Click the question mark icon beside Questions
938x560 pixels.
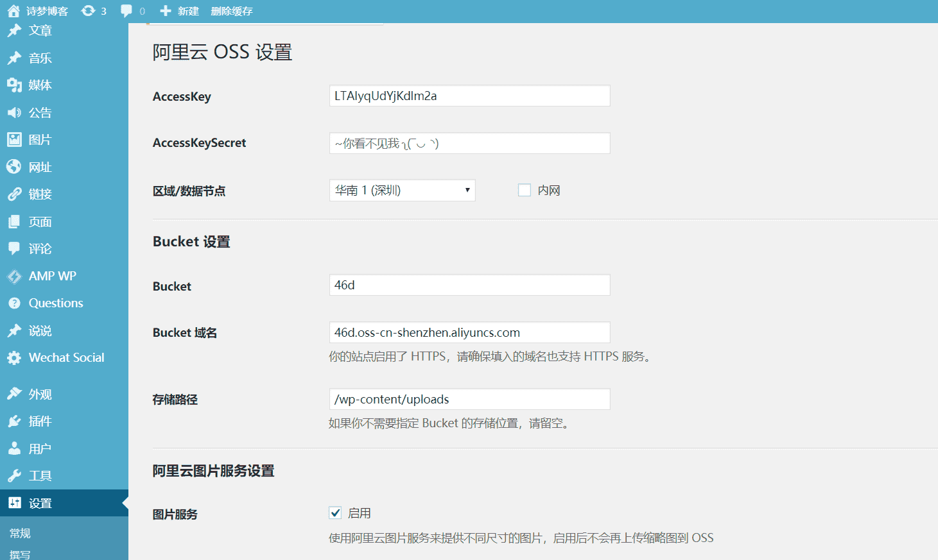click(x=14, y=303)
